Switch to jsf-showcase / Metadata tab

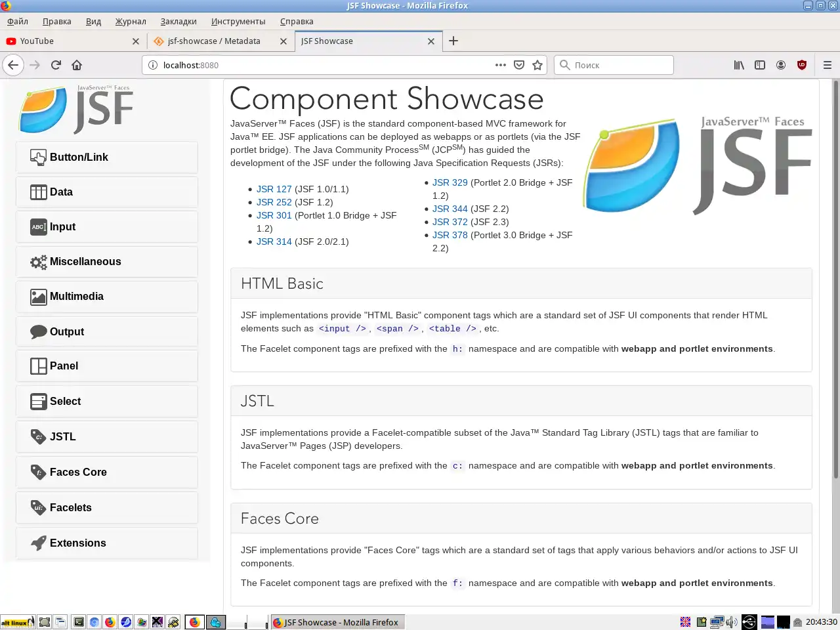220,41
